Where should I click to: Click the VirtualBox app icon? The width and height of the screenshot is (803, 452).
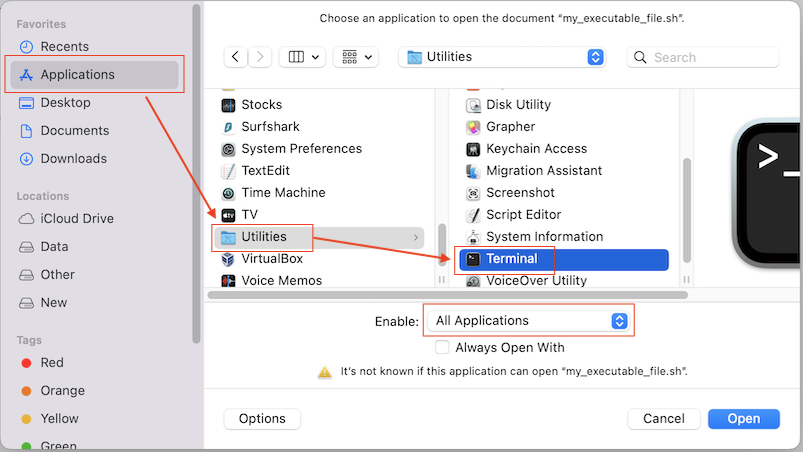pos(228,259)
